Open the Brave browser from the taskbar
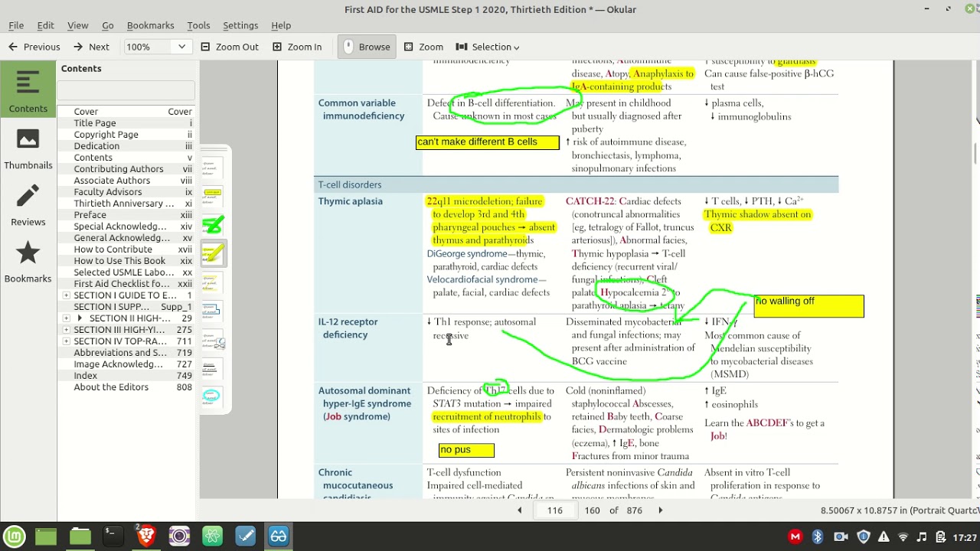 tap(145, 536)
